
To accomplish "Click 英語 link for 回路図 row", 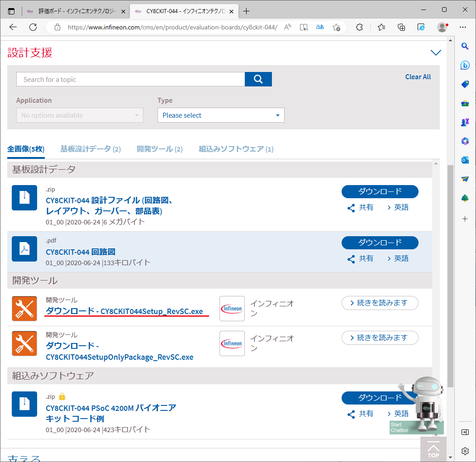I will point(398,258).
